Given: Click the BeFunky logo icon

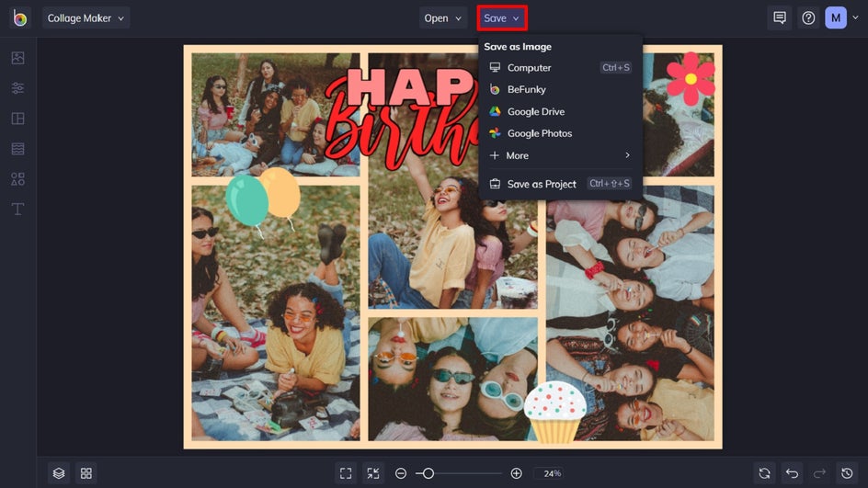Looking at the screenshot, I should click(x=20, y=17).
